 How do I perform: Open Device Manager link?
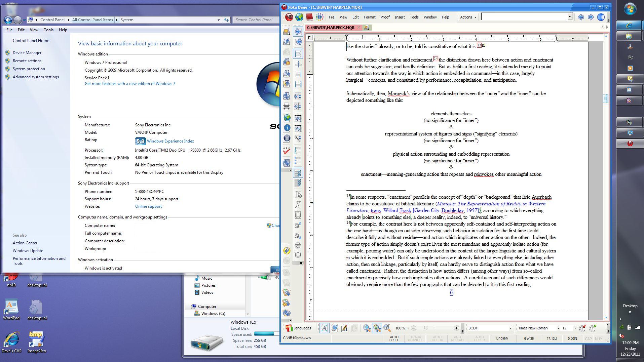click(x=27, y=53)
